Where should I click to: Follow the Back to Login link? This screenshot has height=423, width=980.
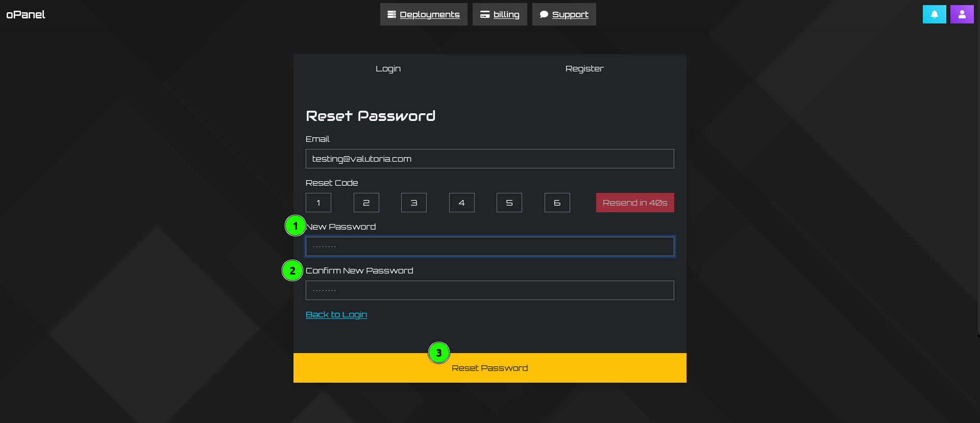point(336,314)
